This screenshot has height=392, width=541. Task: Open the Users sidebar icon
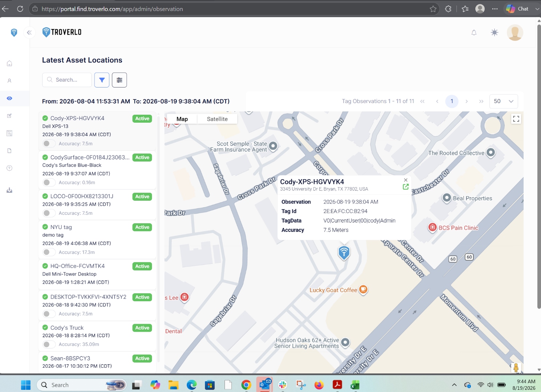9,81
